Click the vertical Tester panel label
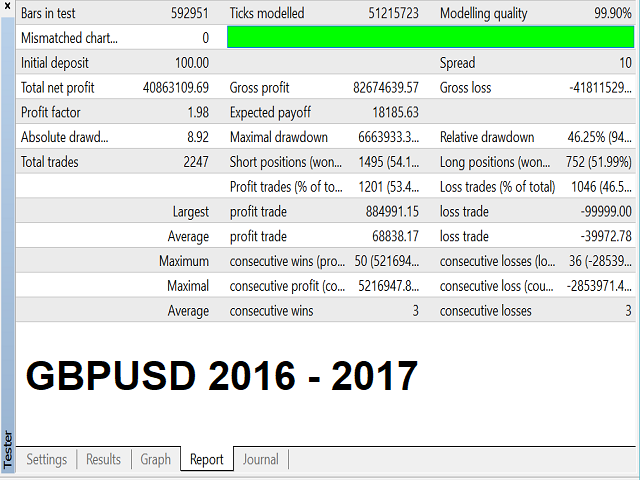The width and height of the screenshot is (640, 480). pos(8,449)
